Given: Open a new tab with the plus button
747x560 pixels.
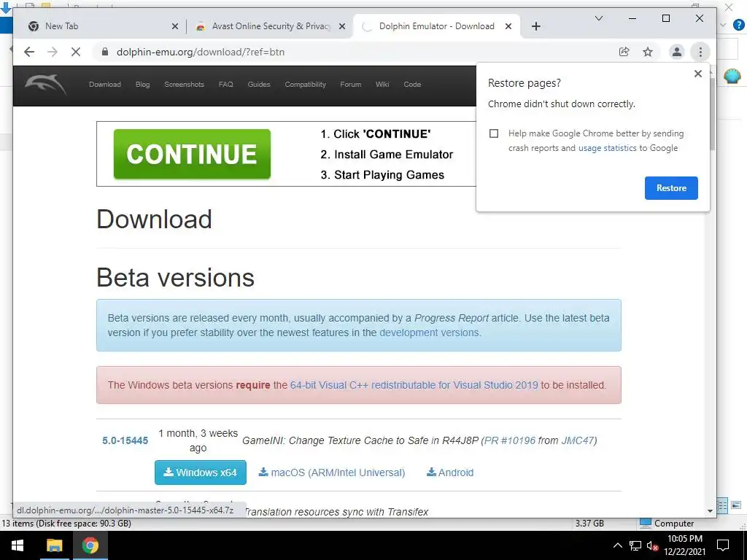Looking at the screenshot, I should click(536, 26).
